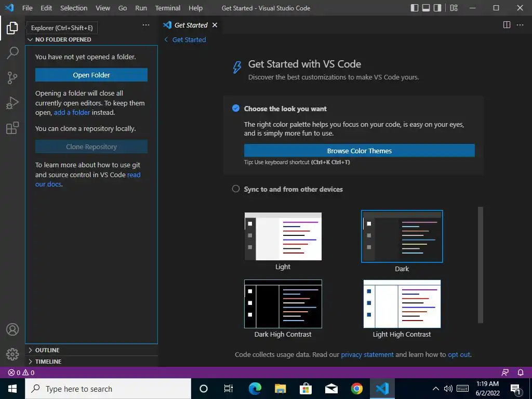Open the Search view icon
Viewport: 532px width, 399px height.
click(12, 53)
